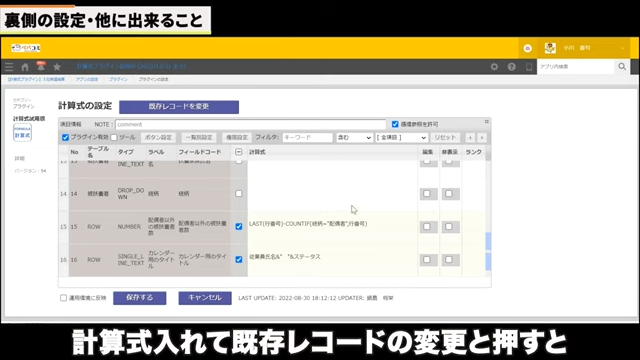Click the 計算式 column header

[257, 152]
